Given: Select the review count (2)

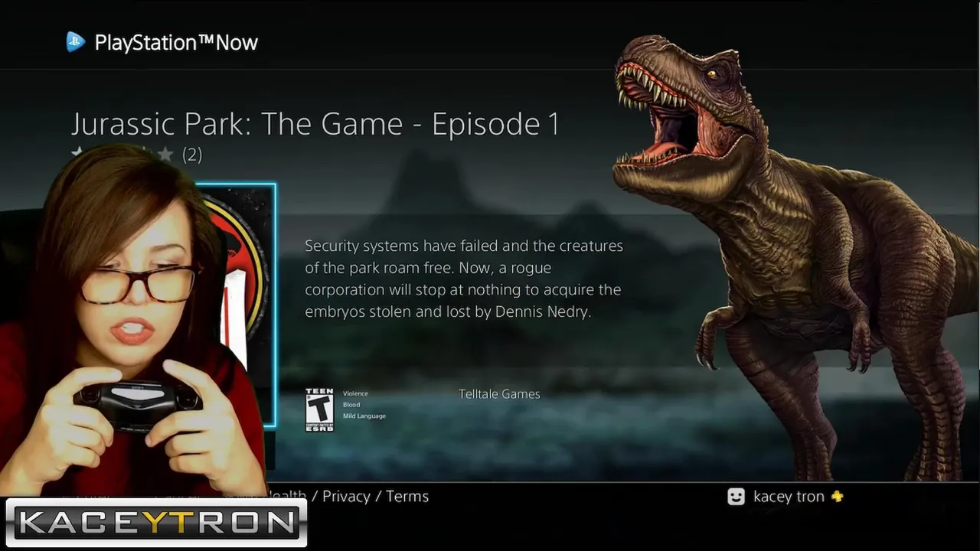Looking at the screenshot, I should point(192,155).
